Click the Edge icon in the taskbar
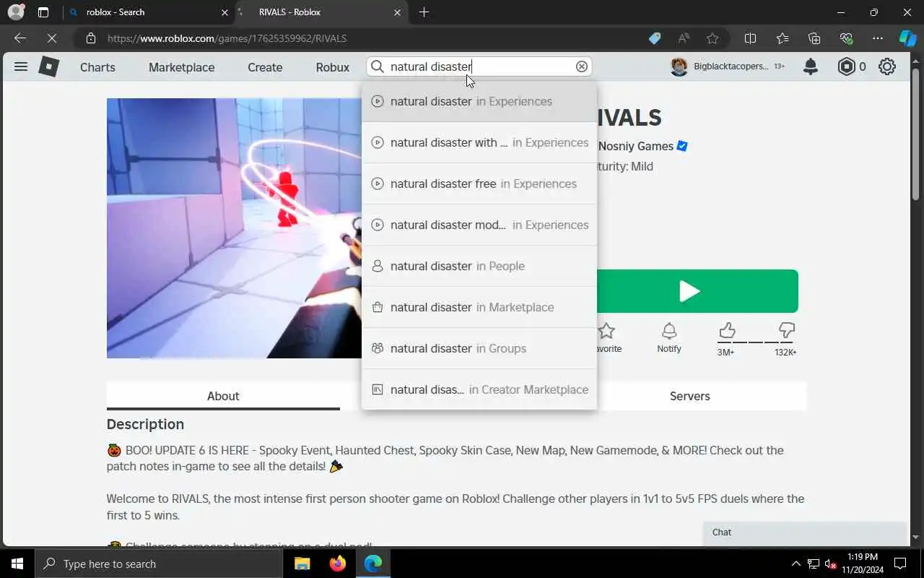Image resolution: width=924 pixels, height=578 pixels. pos(373,564)
